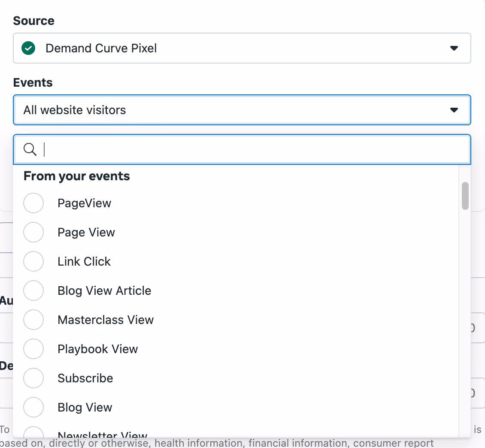This screenshot has height=448, width=485.
Task: Focus the event search input field
Action: 242,149
